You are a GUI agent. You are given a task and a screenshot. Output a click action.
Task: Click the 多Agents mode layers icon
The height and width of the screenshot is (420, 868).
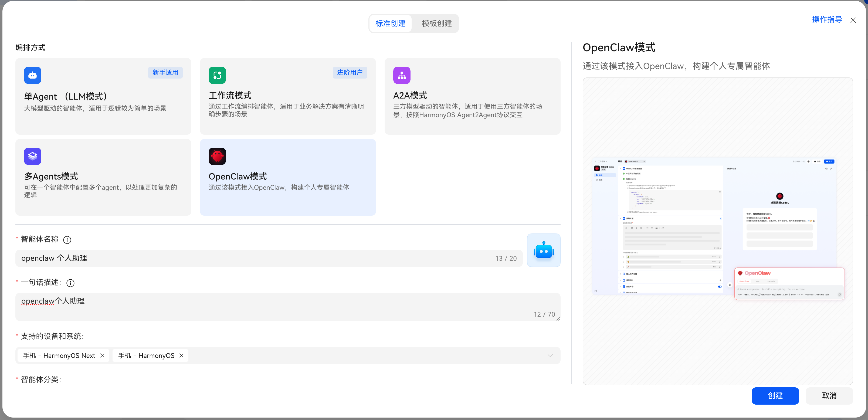tap(33, 156)
